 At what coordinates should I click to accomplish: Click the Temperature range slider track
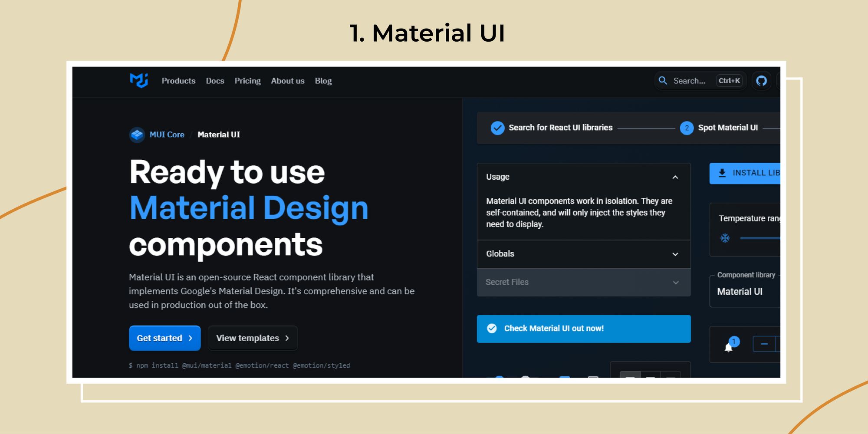coord(760,238)
